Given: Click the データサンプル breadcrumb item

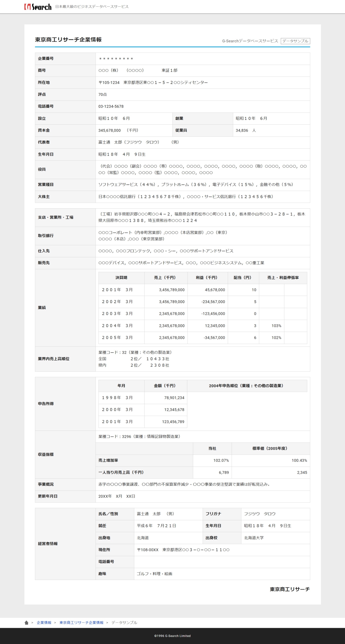Looking at the screenshot, I should click(124, 623).
